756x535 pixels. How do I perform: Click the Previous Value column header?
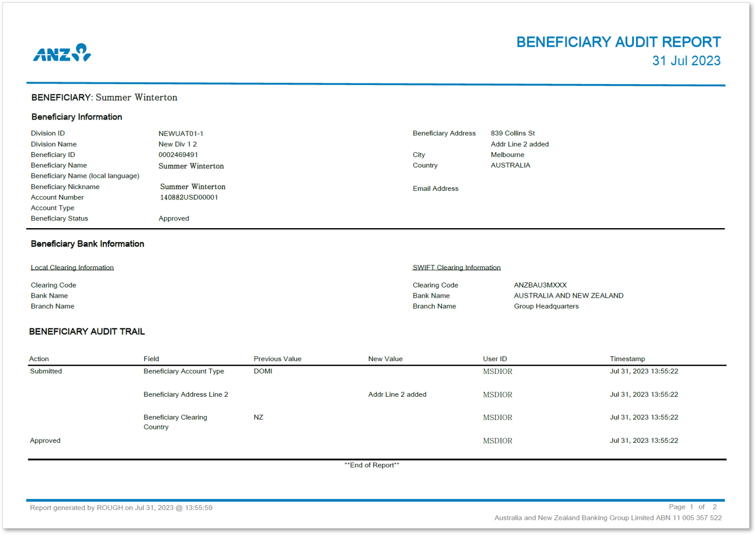tap(278, 359)
